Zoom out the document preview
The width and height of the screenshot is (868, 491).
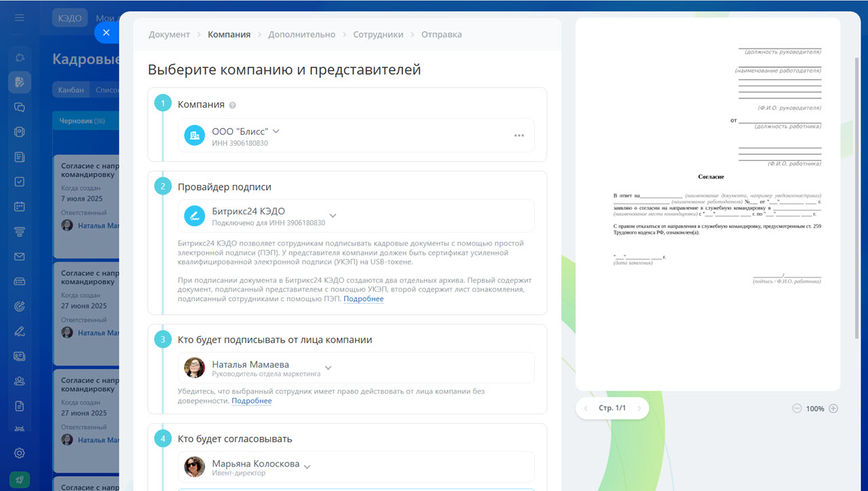797,409
